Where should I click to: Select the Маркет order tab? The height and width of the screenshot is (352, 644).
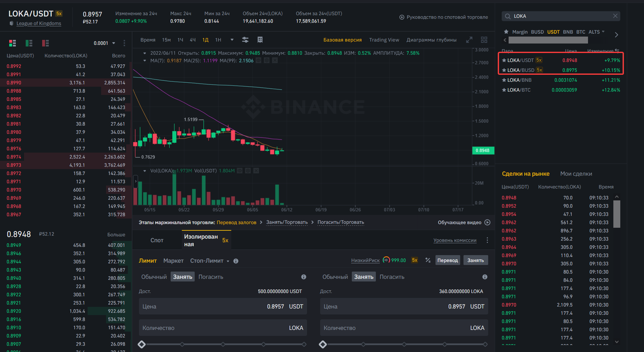tap(173, 261)
